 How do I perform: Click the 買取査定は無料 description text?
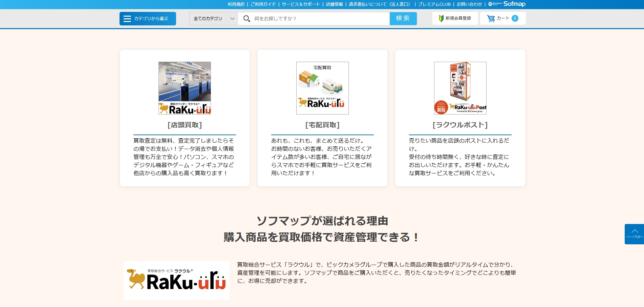pyautogui.click(x=184, y=157)
